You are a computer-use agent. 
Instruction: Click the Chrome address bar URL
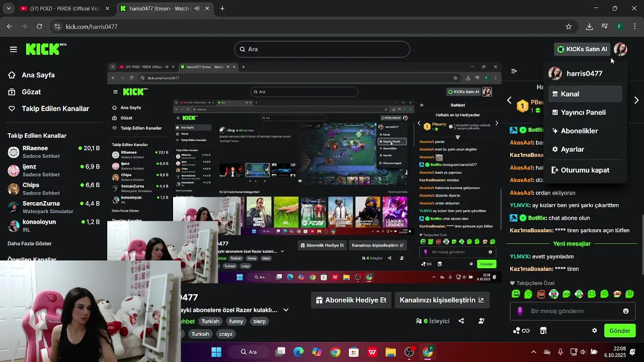click(92, 27)
